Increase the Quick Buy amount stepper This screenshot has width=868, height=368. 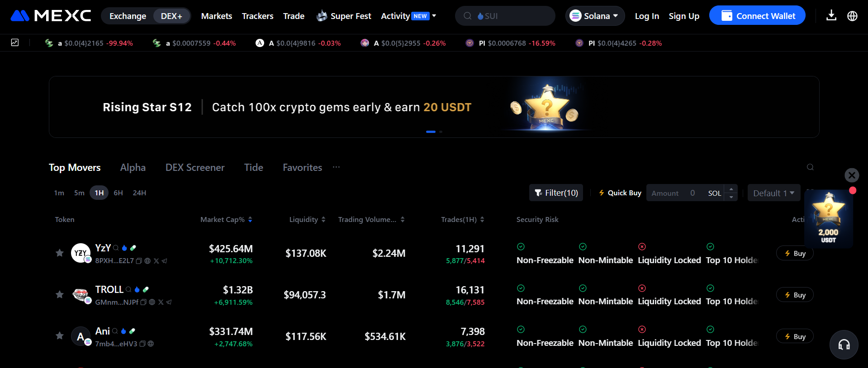731,189
